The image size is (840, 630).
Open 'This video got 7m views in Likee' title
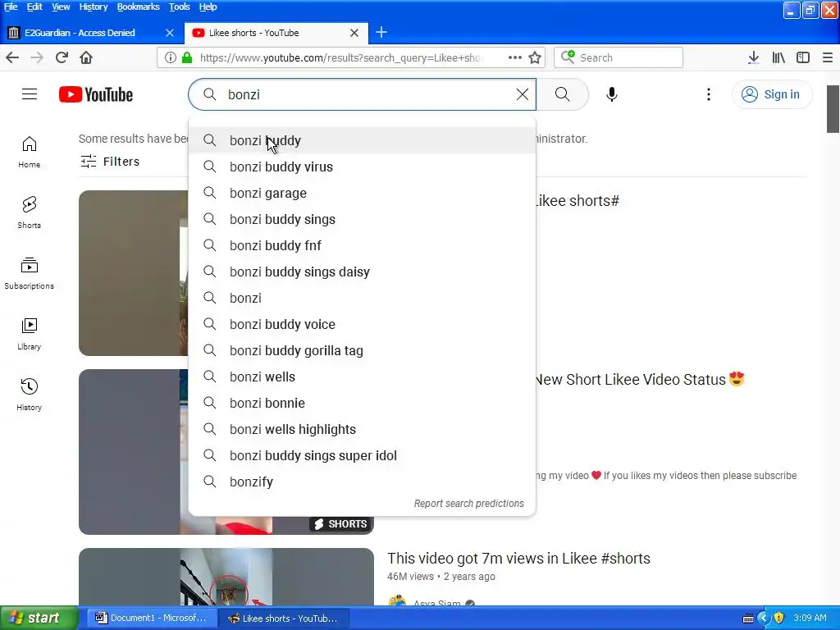(x=518, y=558)
